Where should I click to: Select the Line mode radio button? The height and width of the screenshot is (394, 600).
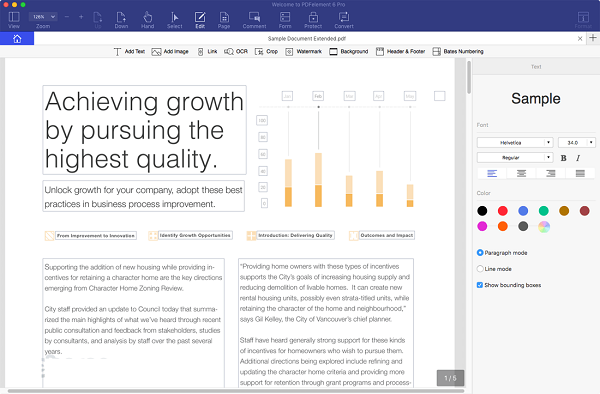(x=480, y=269)
